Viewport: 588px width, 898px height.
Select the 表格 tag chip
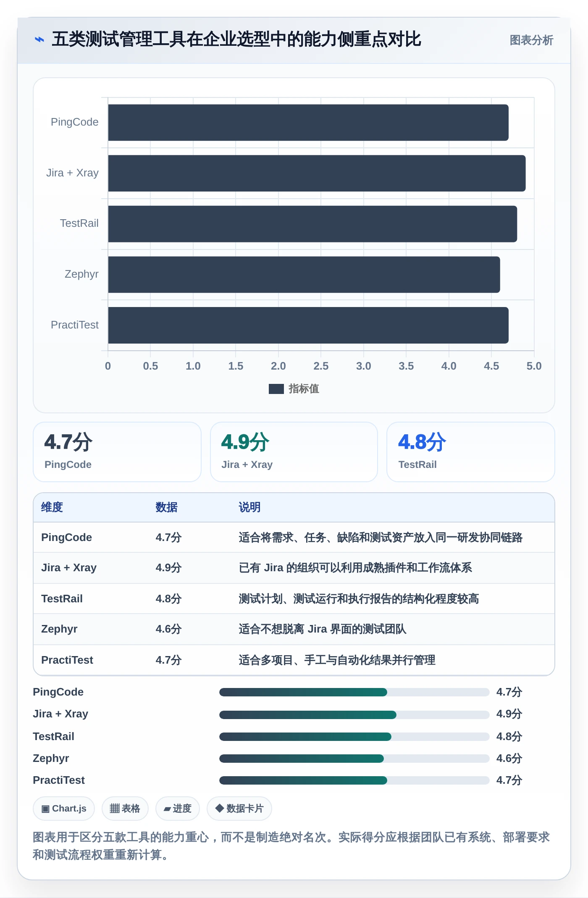click(x=125, y=809)
